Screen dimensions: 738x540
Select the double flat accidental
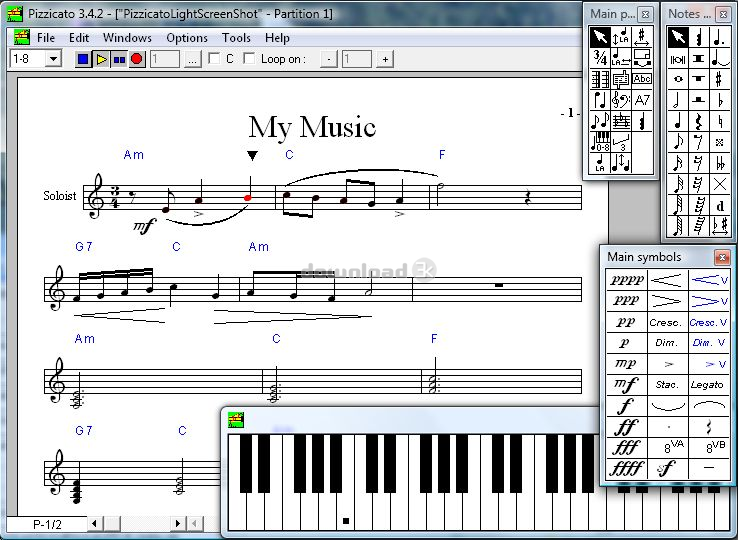tap(719, 163)
